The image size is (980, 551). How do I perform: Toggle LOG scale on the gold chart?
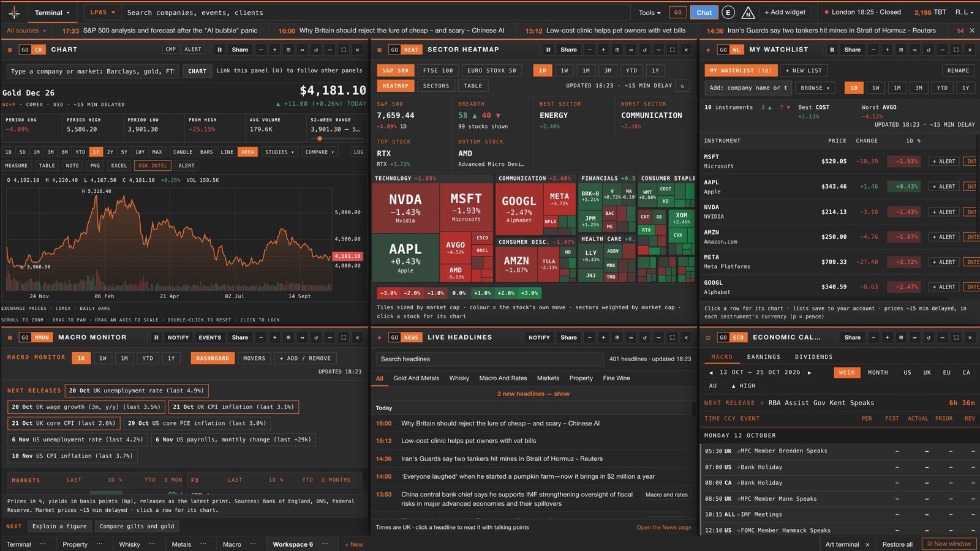(x=358, y=152)
